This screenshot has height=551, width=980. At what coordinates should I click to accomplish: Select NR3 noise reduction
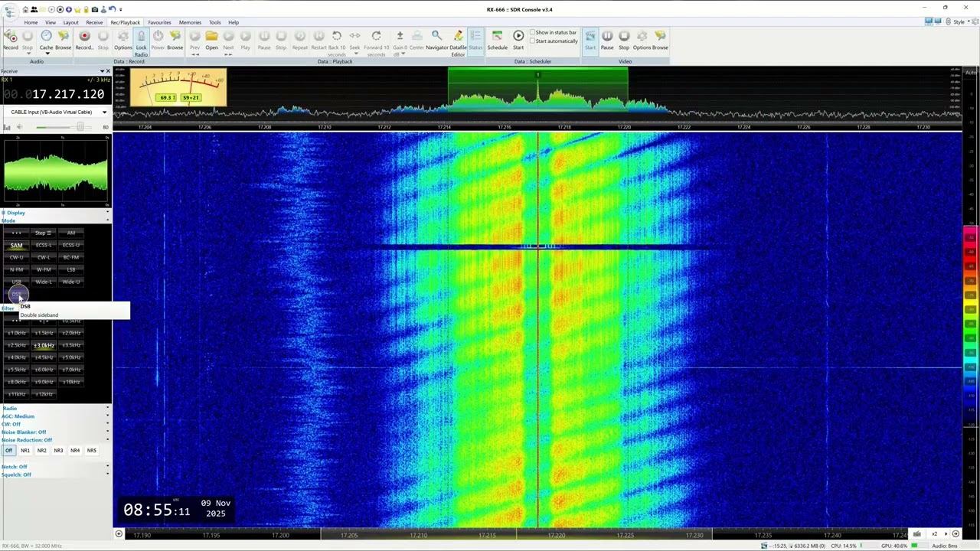[58, 451]
